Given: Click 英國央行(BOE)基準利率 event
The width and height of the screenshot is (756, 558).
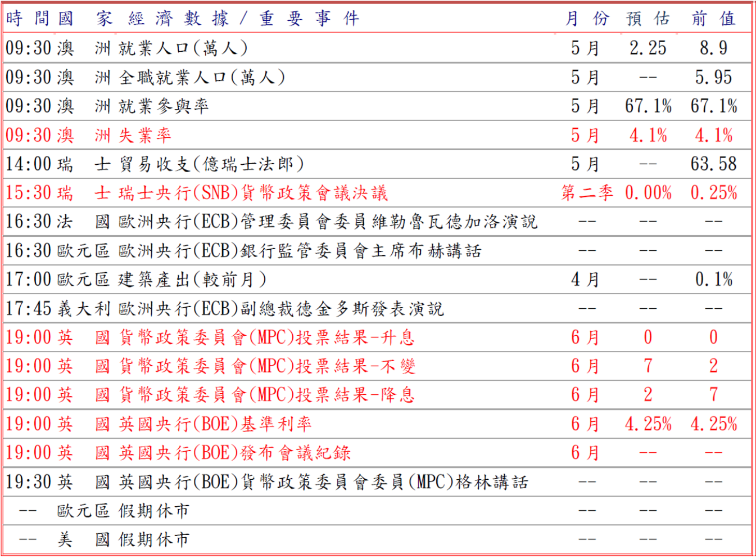Looking at the screenshot, I should [215, 424].
